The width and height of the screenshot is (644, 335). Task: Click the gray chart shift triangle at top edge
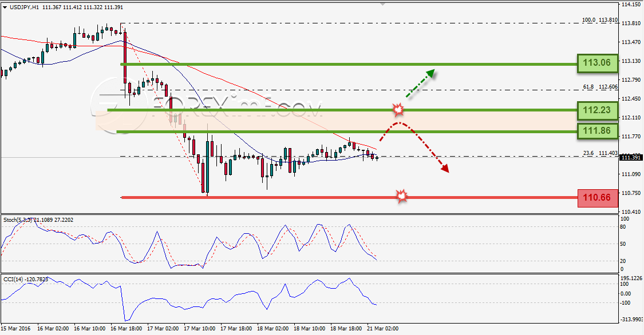coord(383,4)
